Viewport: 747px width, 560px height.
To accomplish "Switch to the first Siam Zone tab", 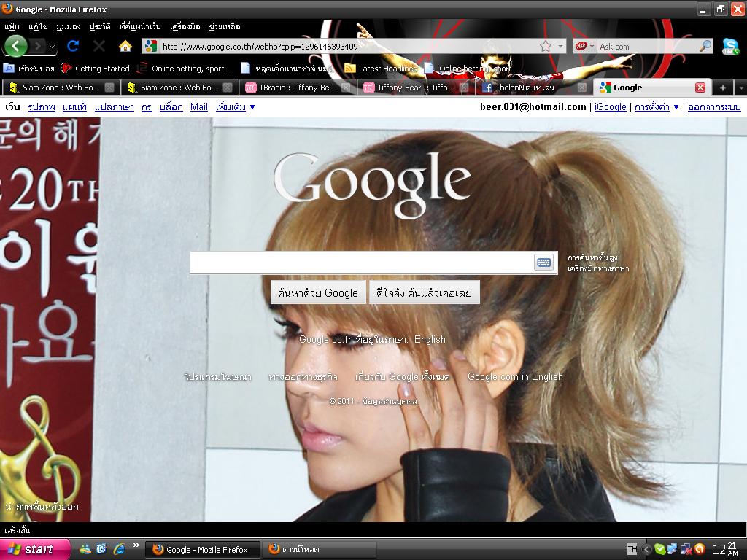I will (61, 87).
